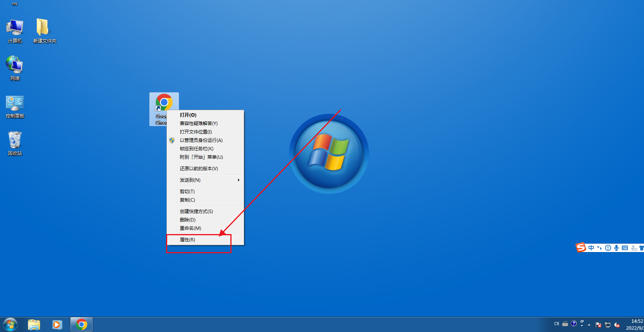The height and width of the screenshot is (332, 644).
Task: Click the CH language indicator
Action: pos(557,324)
